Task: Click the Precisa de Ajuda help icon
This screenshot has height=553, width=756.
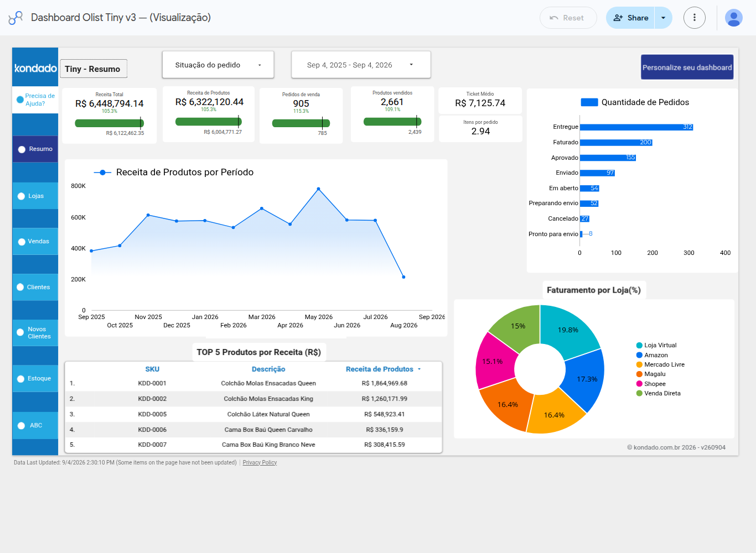Action: tap(20, 100)
